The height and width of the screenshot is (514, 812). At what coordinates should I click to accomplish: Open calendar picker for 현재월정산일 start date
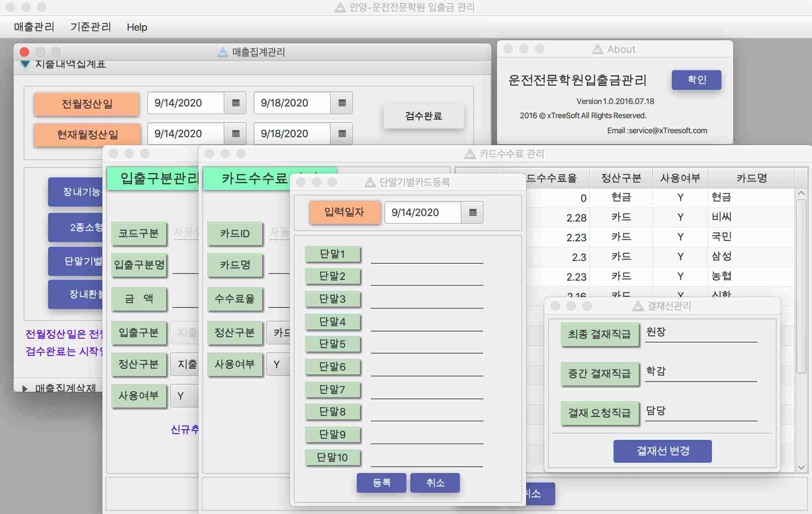coord(235,134)
